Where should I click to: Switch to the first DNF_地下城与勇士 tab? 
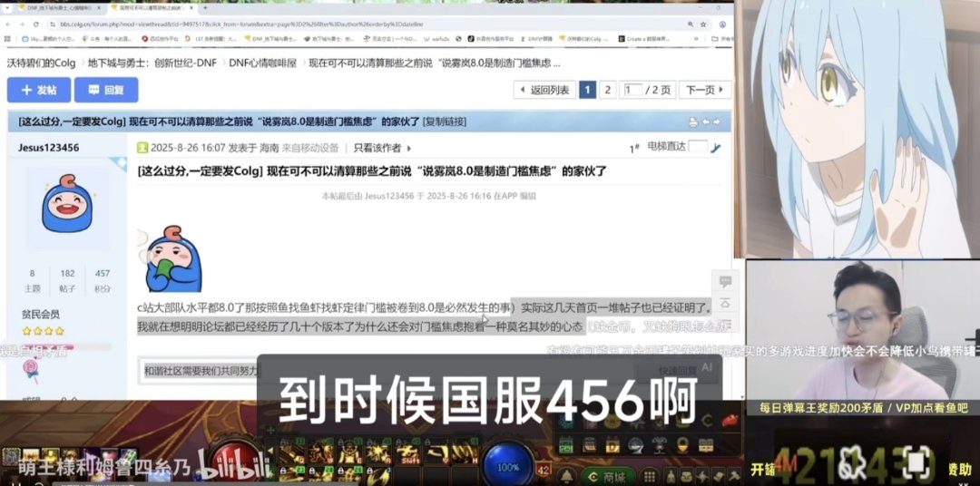59,7
